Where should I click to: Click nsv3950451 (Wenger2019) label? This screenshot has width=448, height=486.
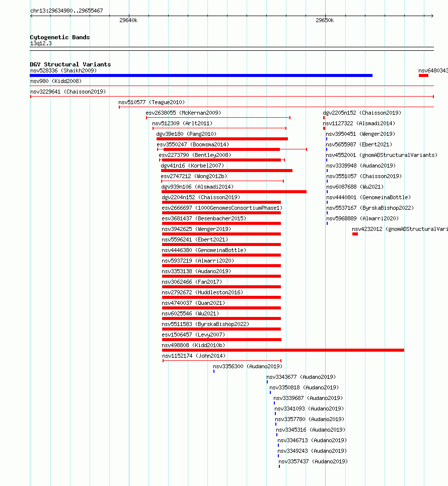[x=360, y=134]
